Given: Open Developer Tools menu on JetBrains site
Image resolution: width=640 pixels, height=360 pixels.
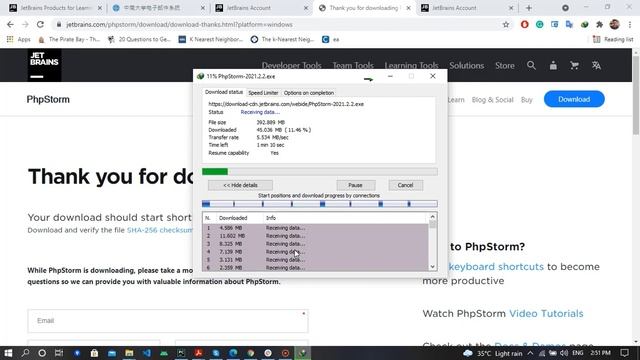Looking at the screenshot, I should coord(291,65).
